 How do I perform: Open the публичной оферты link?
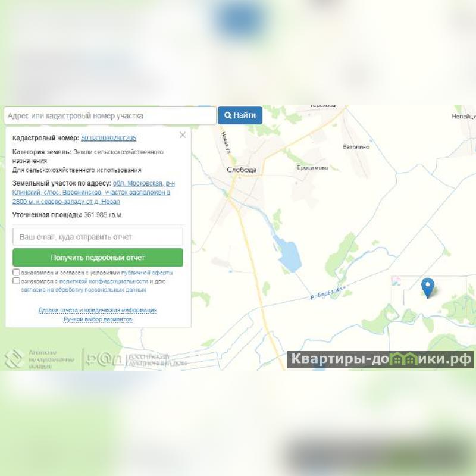pos(147,273)
